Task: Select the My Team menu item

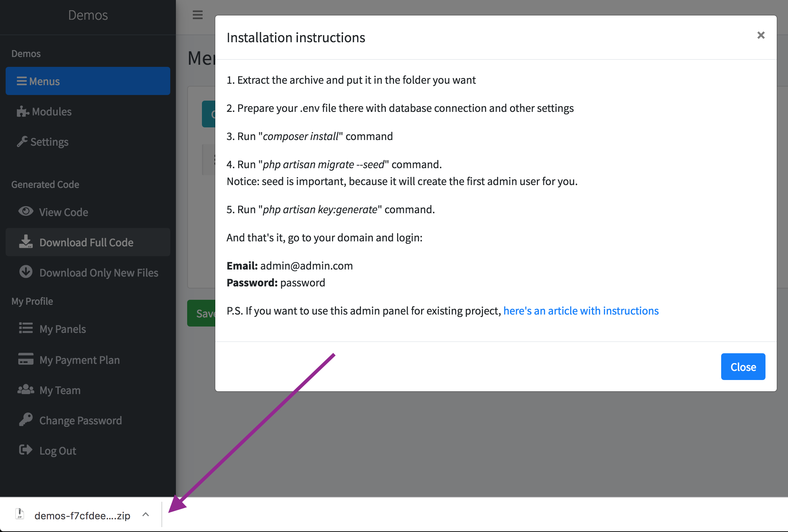Action: click(x=59, y=389)
